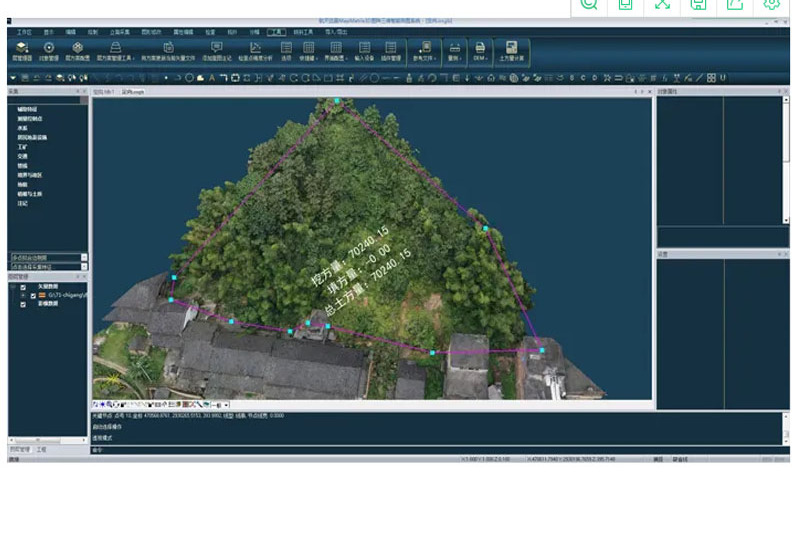Click the rounded-rectangle frame icon in toolbar
This screenshot has width=801, height=534.
(235, 78)
